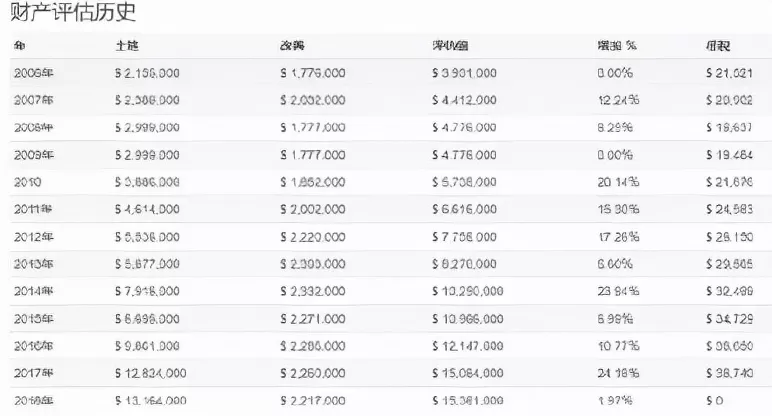The height and width of the screenshot is (416, 772).
Task: Click the 12.24% growth cell
Action: pyautogui.click(x=618, y=100)
